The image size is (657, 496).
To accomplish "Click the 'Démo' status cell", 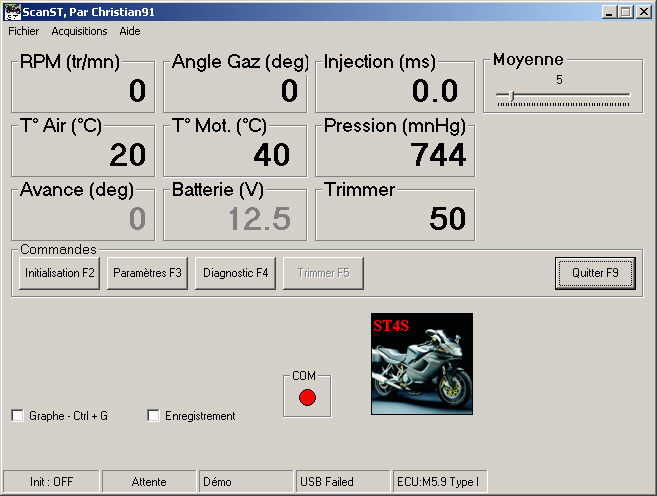I will [x=246, y=482].
